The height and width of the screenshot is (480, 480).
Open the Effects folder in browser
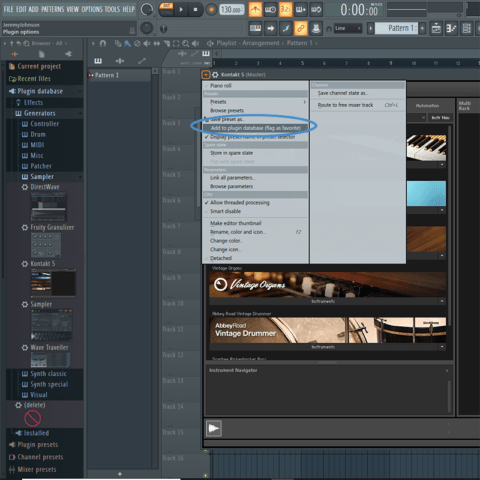(x=33, y=103)
